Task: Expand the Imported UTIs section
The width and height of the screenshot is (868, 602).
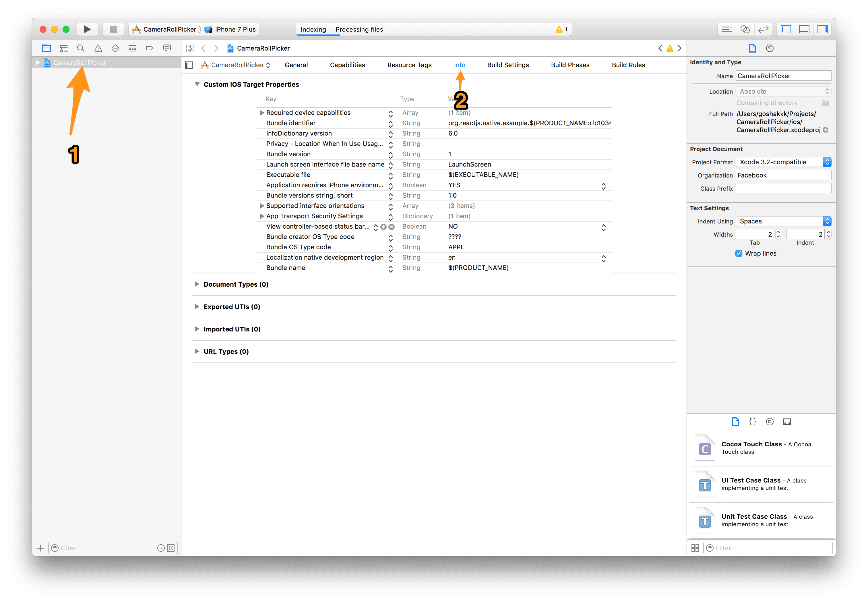Action: click(x=197, y=329)
